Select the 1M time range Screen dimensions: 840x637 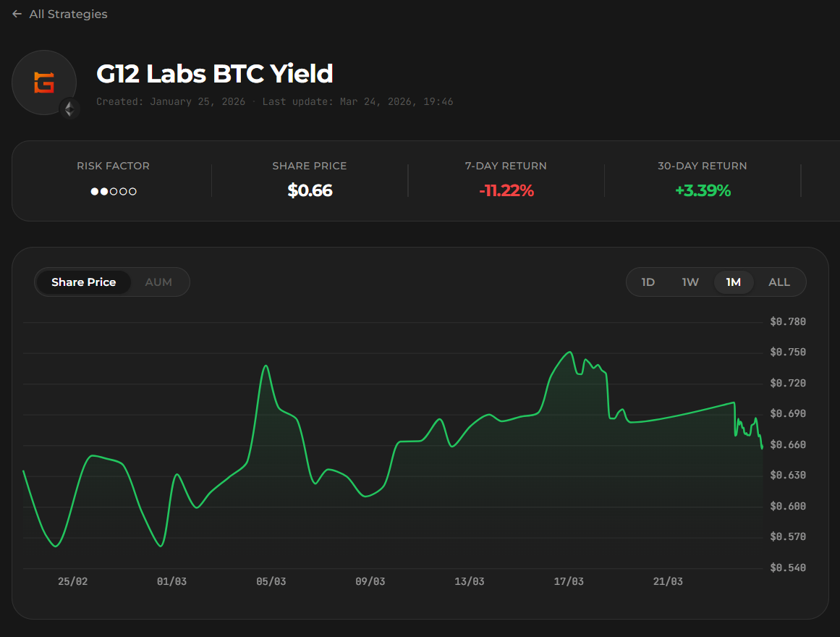point(734,282)
